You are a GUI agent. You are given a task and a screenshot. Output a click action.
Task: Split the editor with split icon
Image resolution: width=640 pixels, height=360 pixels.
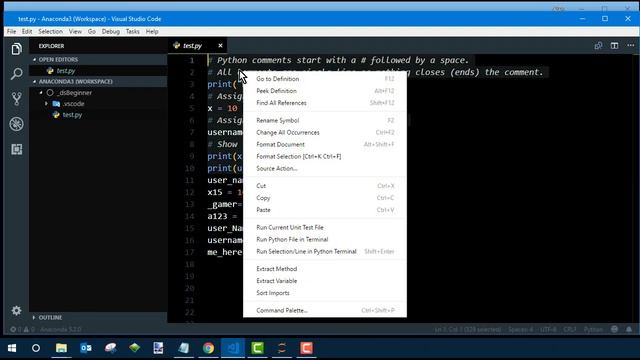[614, 46]
